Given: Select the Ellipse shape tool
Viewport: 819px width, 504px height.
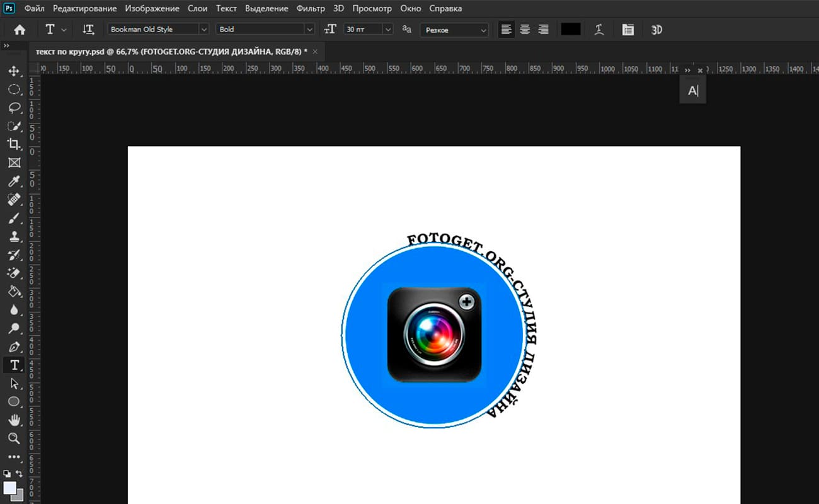Looking at the screenshot, I should [14, 401].
